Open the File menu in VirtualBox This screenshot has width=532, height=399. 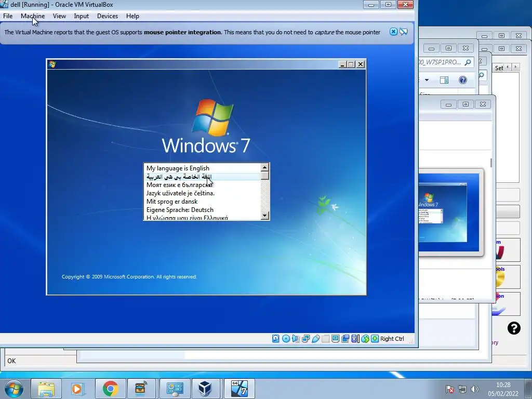[x=8, y=16]
